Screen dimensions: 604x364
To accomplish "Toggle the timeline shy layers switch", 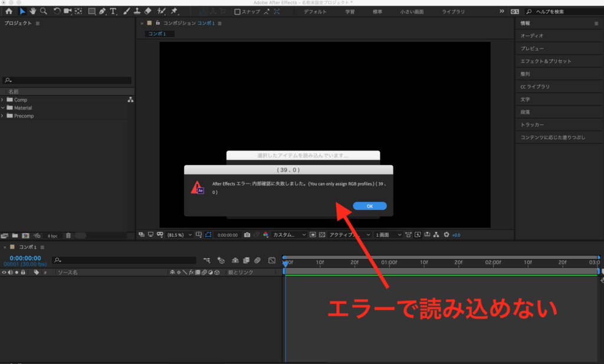I will [235, 260].
